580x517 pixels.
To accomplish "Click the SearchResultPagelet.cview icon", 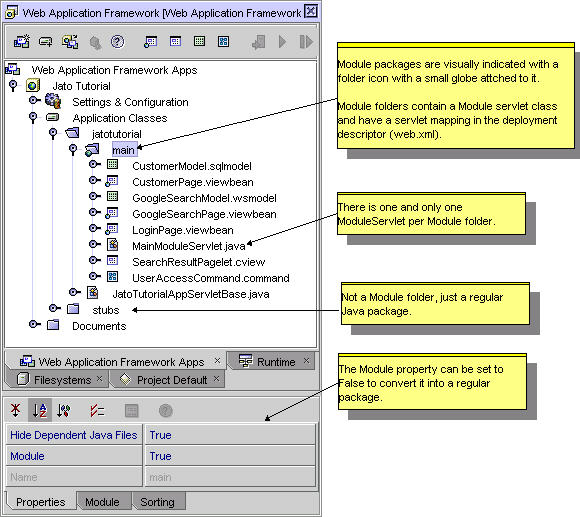I will pos(112,260).
